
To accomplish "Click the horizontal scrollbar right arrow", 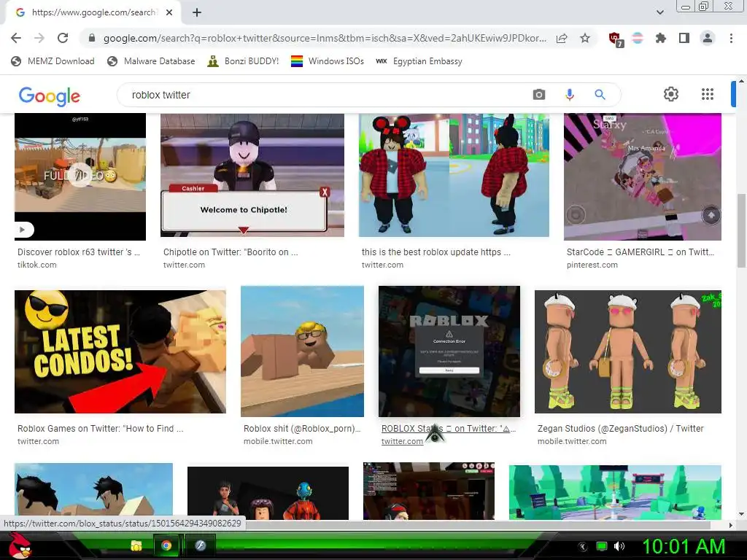I will [x=731, y=525].
